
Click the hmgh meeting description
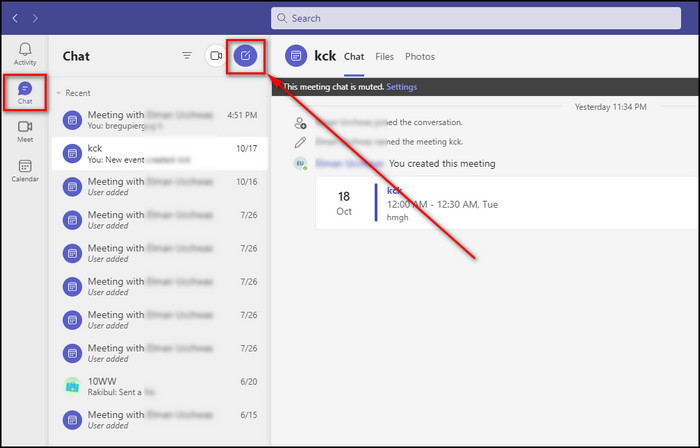[x=397, y=217]
